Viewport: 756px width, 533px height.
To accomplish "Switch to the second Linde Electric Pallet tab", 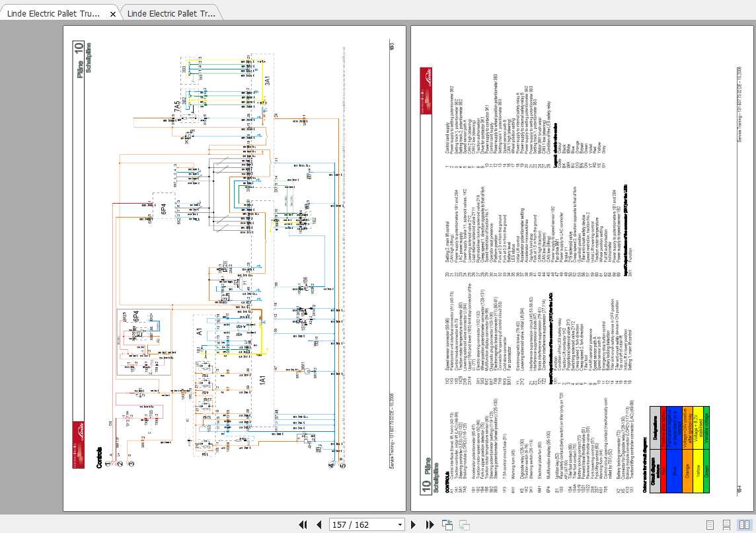I will [171, 13].
